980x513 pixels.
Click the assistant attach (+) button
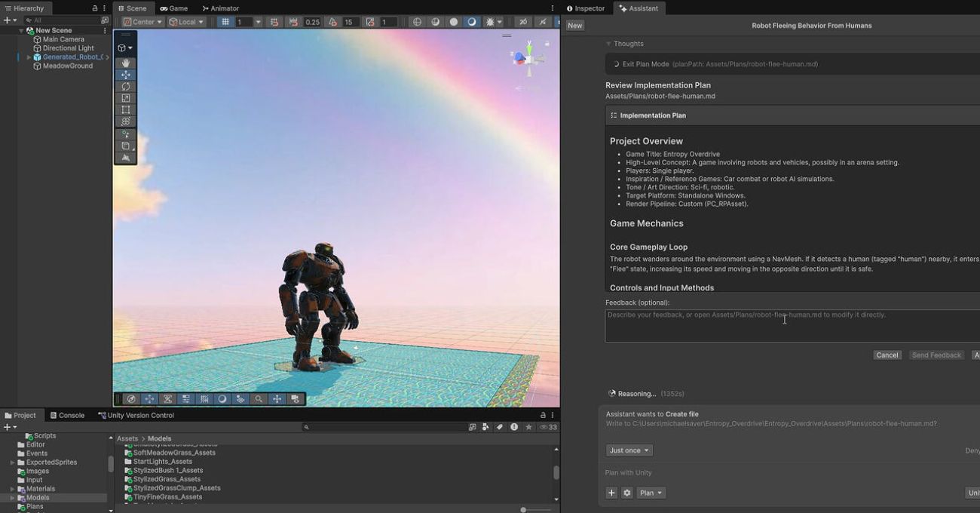point(612,493)
